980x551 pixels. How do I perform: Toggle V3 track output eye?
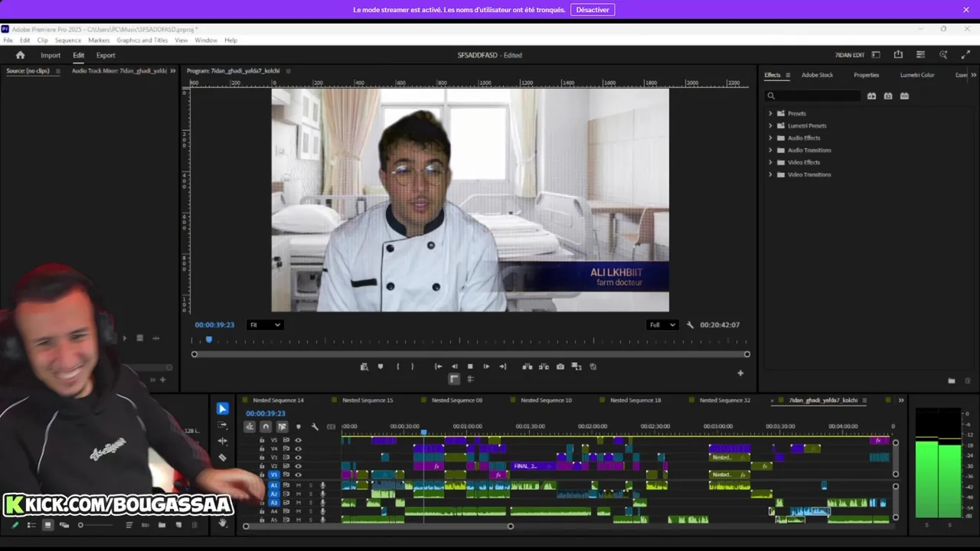pos(299,457)
